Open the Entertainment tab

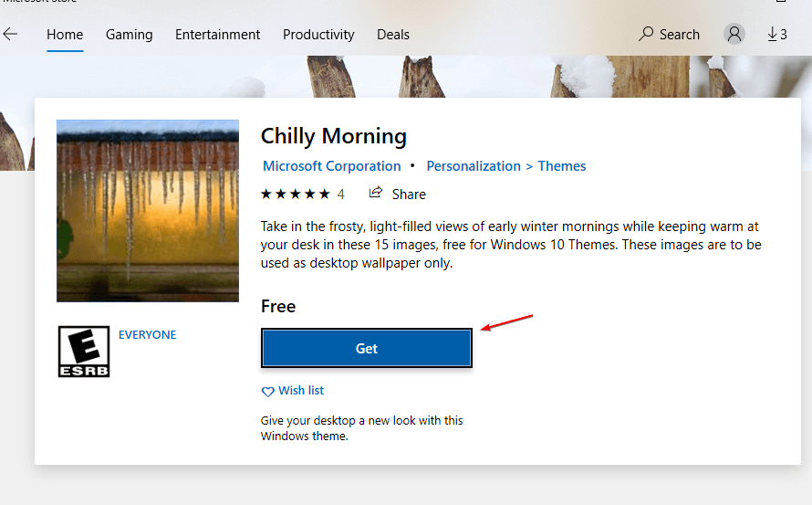217,35
